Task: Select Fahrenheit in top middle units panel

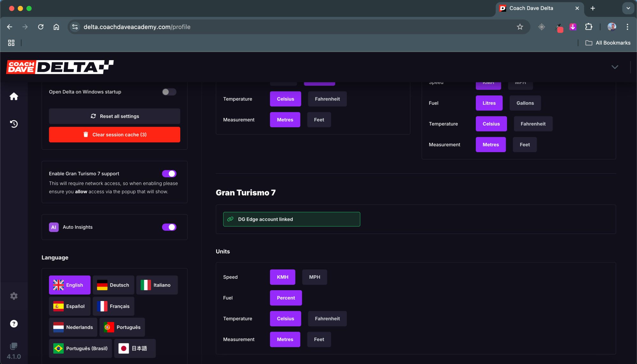Action: pyautogui.click(x=327, y=99)
